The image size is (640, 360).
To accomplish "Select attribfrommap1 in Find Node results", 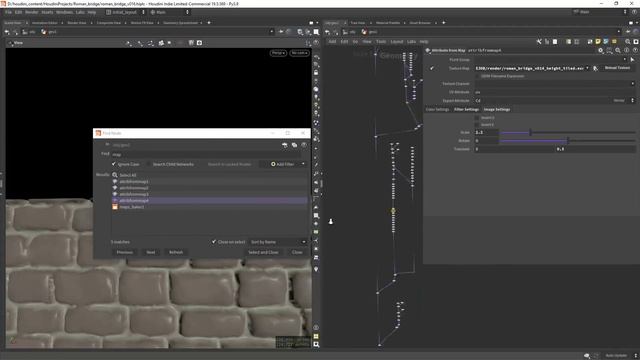I will (x=209, y=182).
